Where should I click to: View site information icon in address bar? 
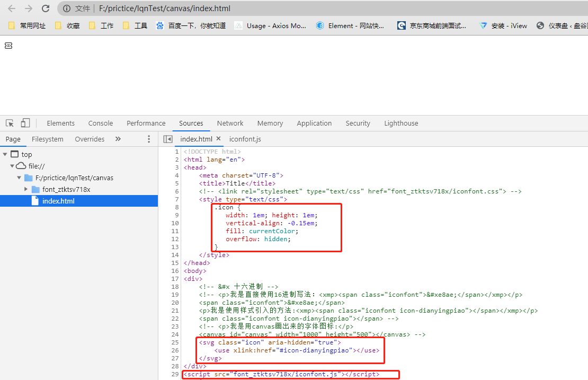(67, 8)
